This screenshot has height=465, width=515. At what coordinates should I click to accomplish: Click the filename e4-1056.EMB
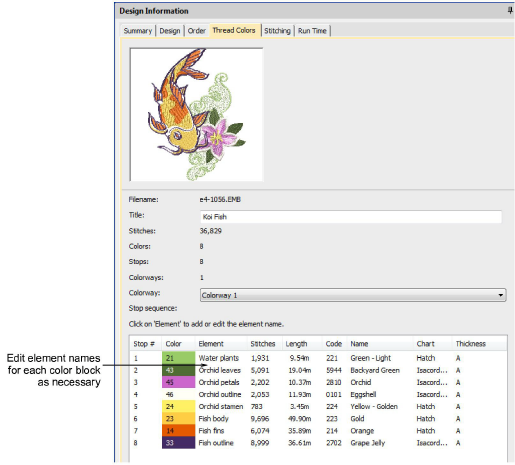(220, 199)
